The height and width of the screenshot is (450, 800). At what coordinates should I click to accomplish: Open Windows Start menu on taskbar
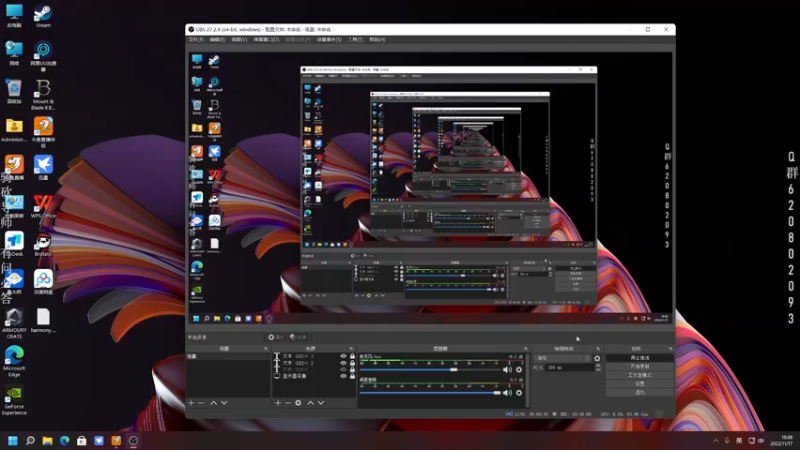click(x=13, y=440)
